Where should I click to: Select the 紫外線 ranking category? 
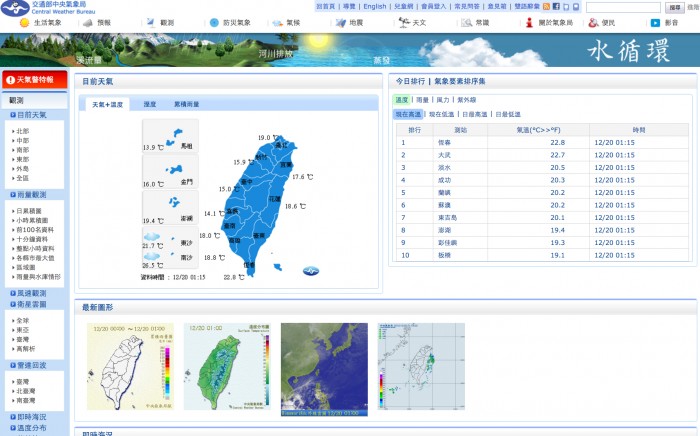pyautogui.click(x=467, y=100)
